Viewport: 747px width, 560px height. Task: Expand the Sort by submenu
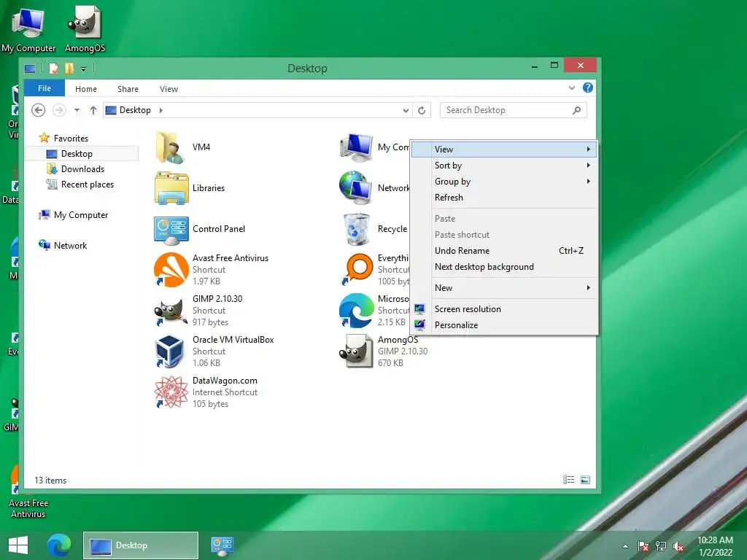(504, 166)
